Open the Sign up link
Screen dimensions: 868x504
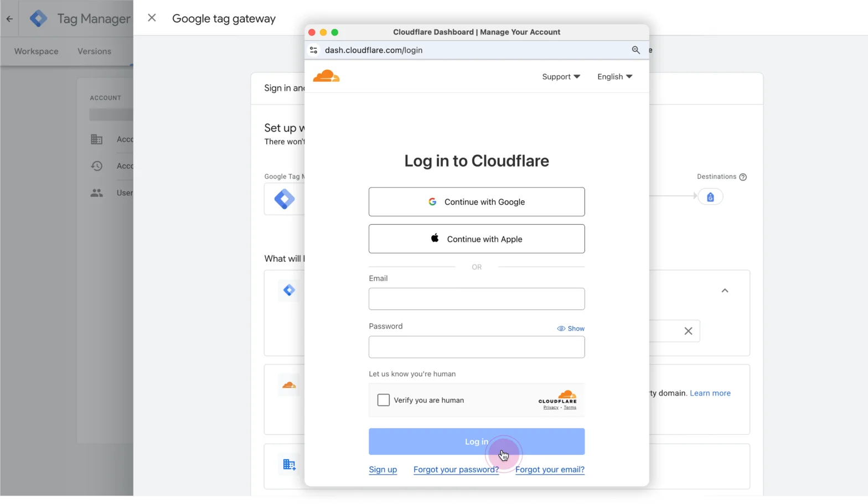pos(383,470)
